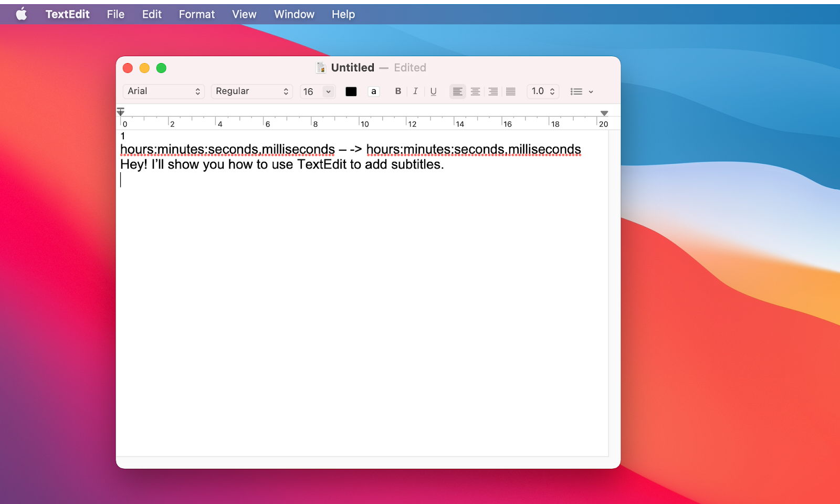Open the View menu

click(x=244, y=14)
